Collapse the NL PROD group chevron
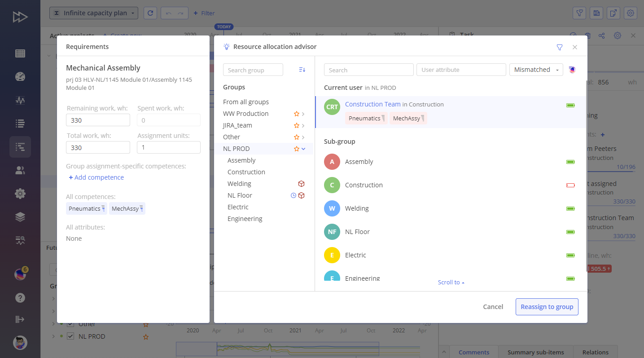 point(303,149)
